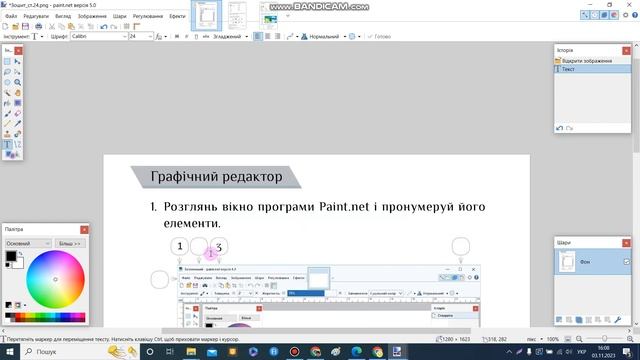Select the Recolor tool
Screen dimensions: 640x360
point(18,134)
